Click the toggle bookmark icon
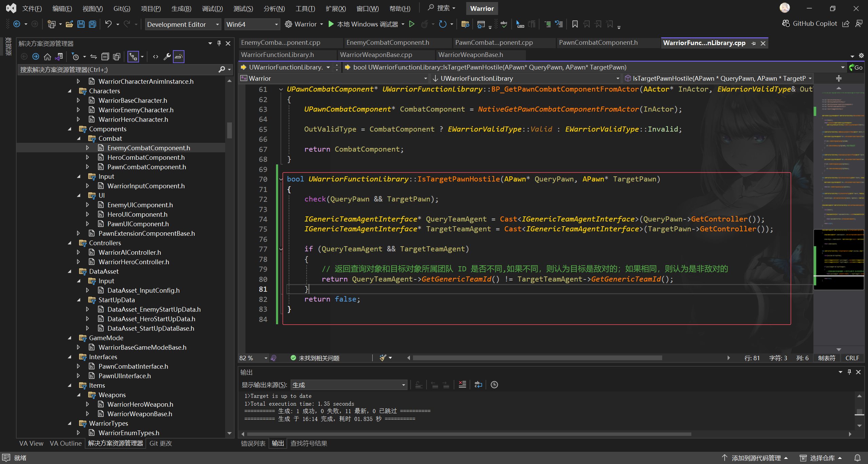The width and height of the screenshot is (868, 464). pyautogui.click(x=575, y=24)
